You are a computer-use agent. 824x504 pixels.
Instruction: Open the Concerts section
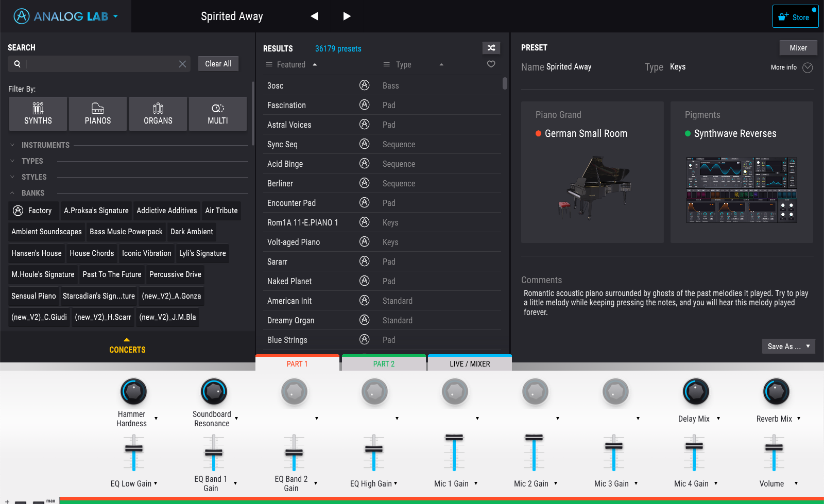127,346
